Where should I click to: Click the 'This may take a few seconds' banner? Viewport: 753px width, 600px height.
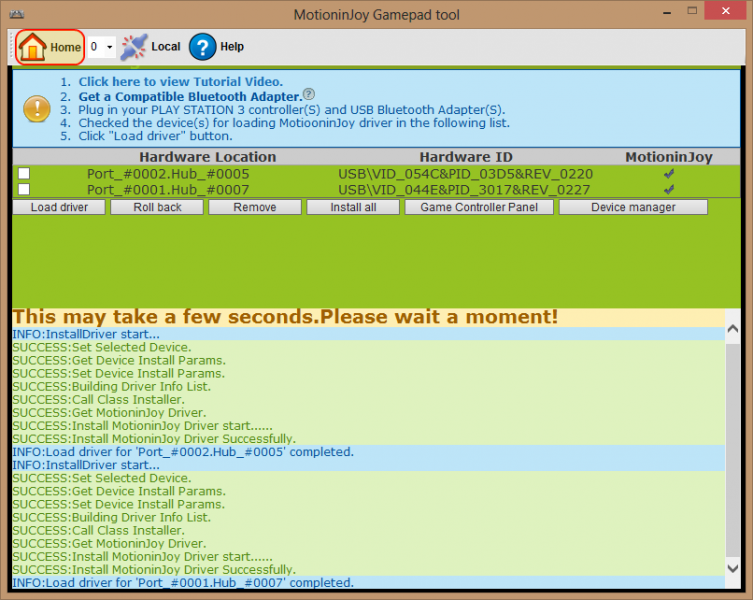368,317
